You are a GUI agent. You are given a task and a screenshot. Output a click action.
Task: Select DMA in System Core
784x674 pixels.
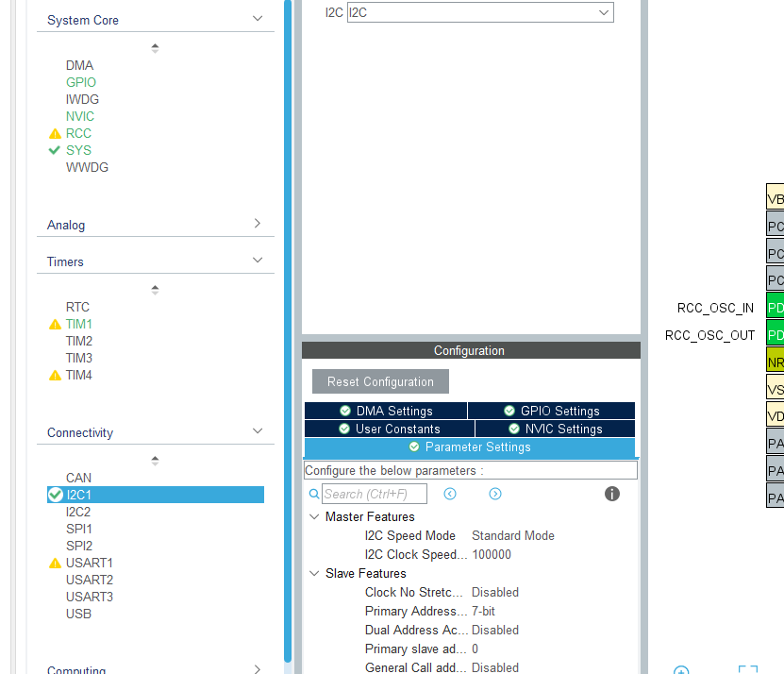point(79,65)
